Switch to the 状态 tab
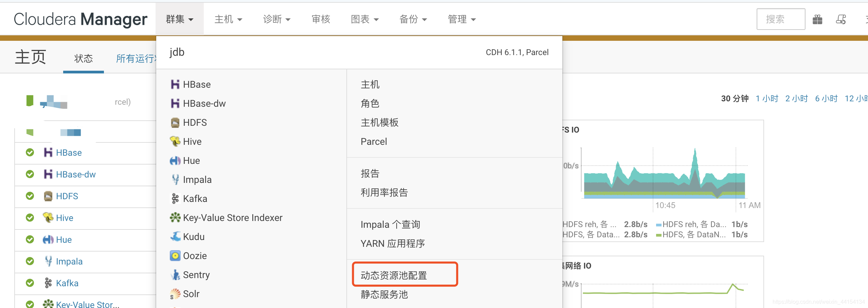 84,58
